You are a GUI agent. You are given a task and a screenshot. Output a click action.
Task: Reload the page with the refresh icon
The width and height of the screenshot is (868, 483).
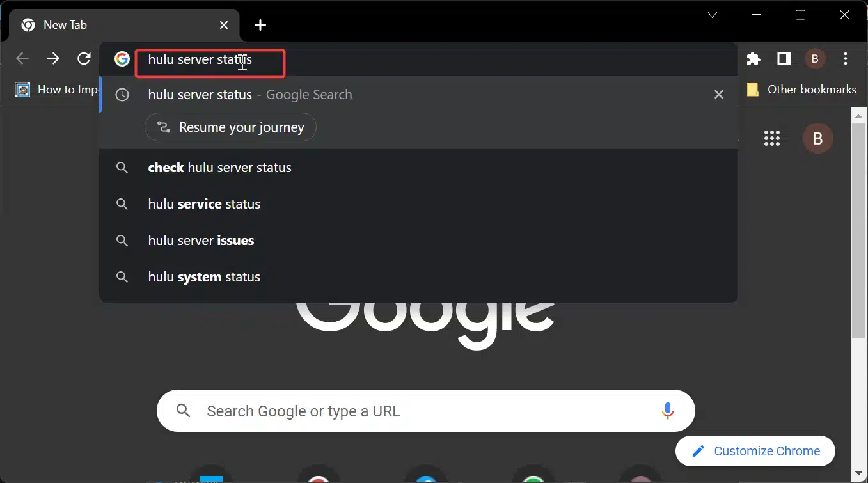tap(84, 59)
